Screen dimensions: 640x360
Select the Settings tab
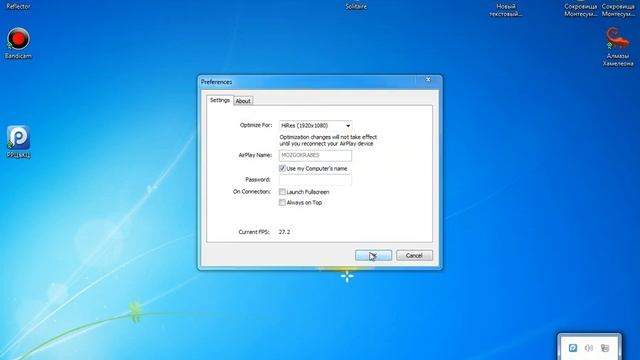220,100
